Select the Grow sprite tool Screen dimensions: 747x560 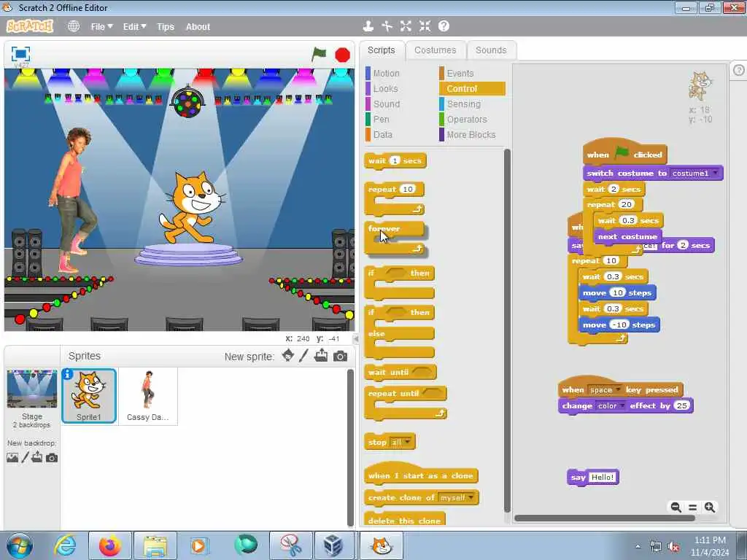pyautogui.click(x=406, y=26)
